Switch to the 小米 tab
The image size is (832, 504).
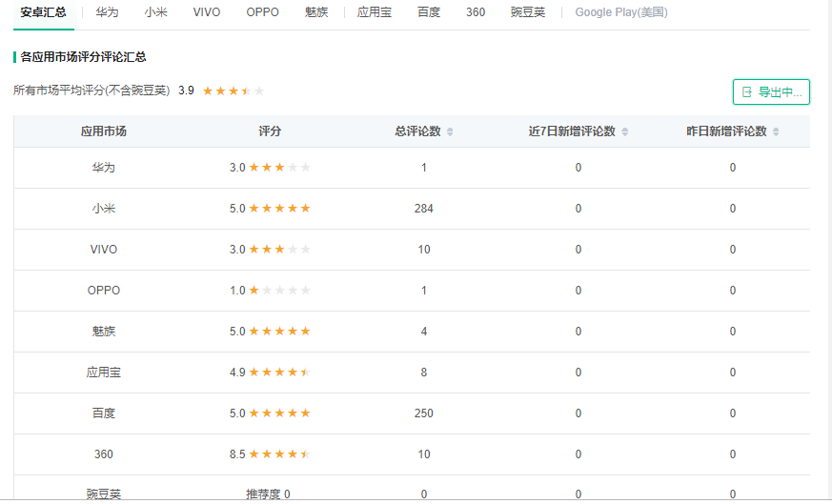(156, 12)
